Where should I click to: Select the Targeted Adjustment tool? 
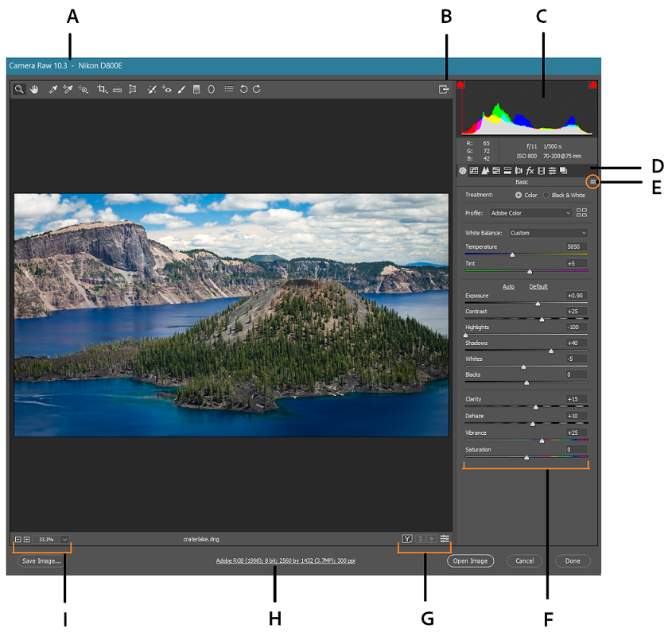(x=83, y=89)
